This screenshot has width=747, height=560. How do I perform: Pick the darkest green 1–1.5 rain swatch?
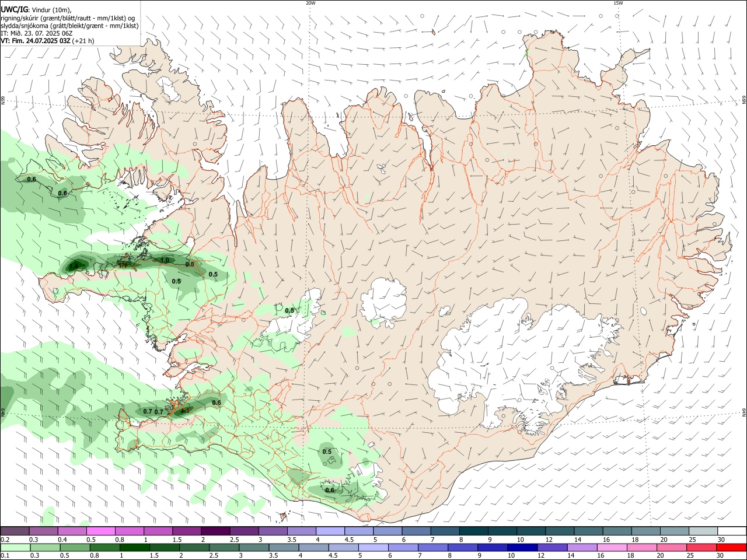click(135, 548)
